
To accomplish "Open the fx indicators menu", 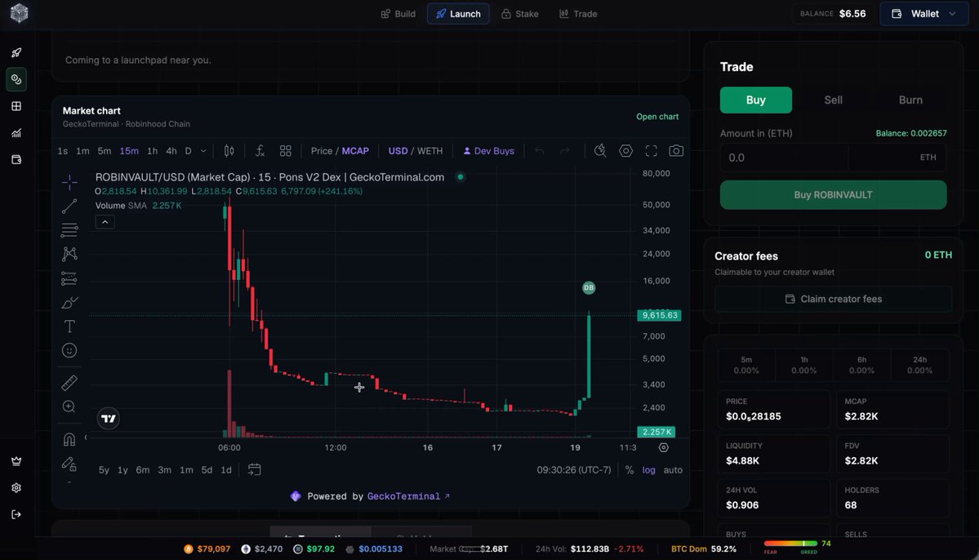I will click(x=260, y=150).
